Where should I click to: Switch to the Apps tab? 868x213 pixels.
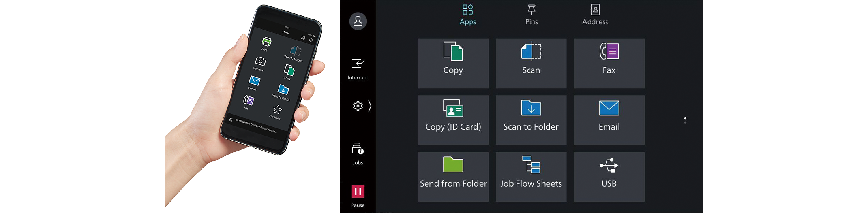point(468,15)
